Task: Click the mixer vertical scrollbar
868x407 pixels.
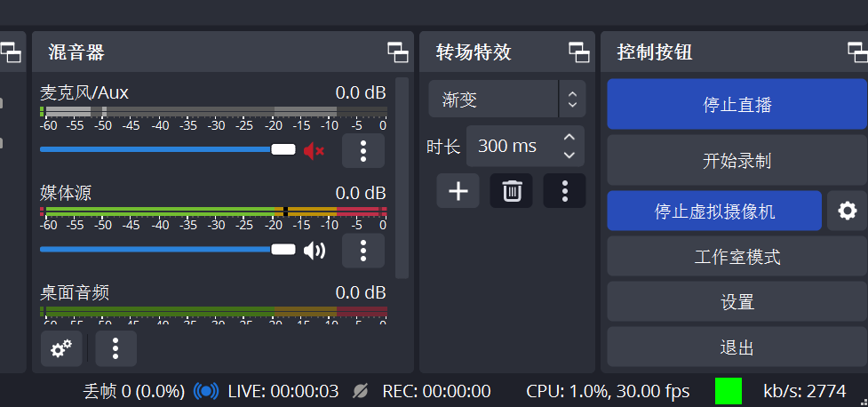Action: tap(402, 177)
